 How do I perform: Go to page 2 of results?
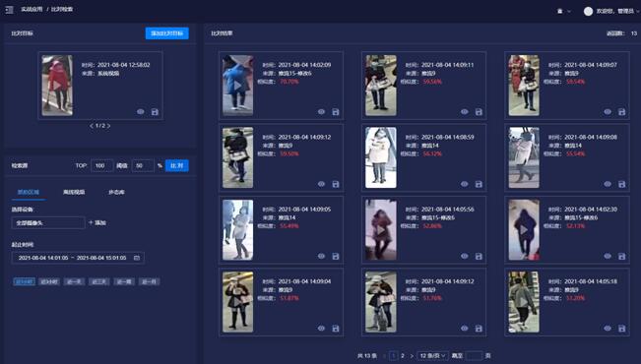[403, 356]
